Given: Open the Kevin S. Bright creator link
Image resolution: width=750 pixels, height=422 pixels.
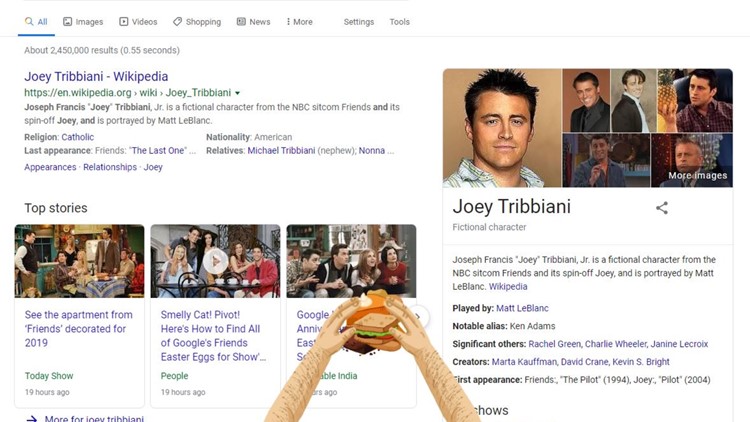Looking at the screenshot, I should click(x=641, y=362).
